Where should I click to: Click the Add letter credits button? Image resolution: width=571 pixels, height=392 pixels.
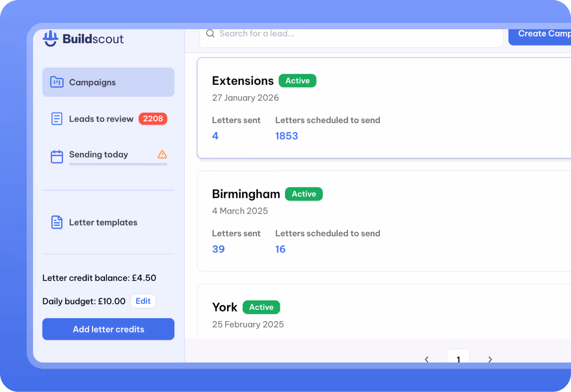[x=108, y=329]
